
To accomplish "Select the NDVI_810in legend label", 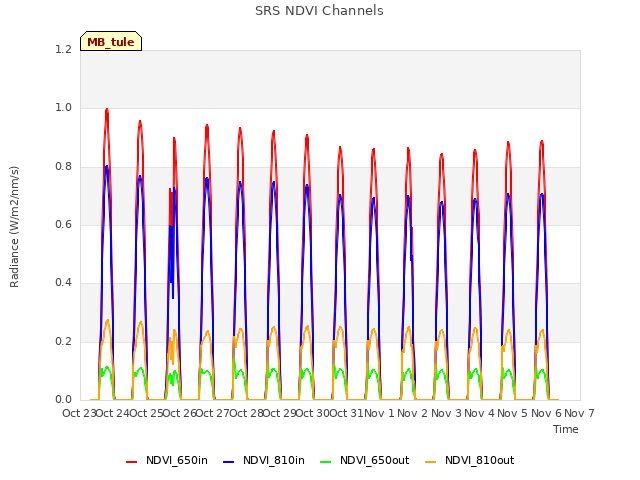I will coord(274,460).
